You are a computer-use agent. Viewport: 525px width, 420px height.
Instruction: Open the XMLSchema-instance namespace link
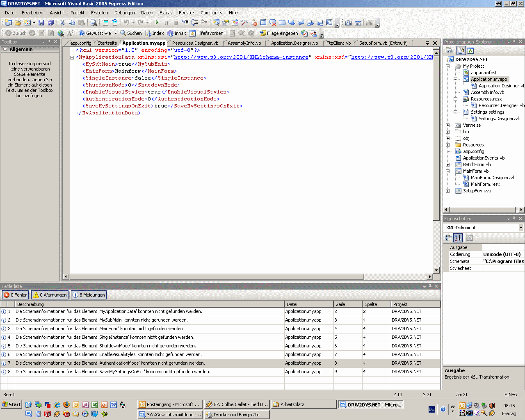(x=241, y=57)
